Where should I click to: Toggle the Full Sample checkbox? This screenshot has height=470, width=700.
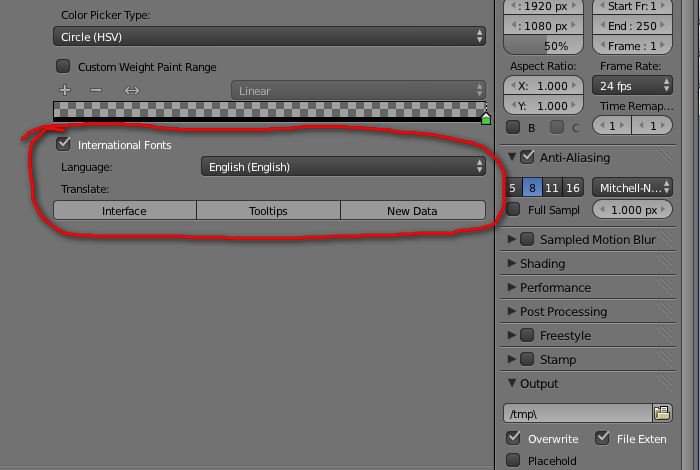513,210
